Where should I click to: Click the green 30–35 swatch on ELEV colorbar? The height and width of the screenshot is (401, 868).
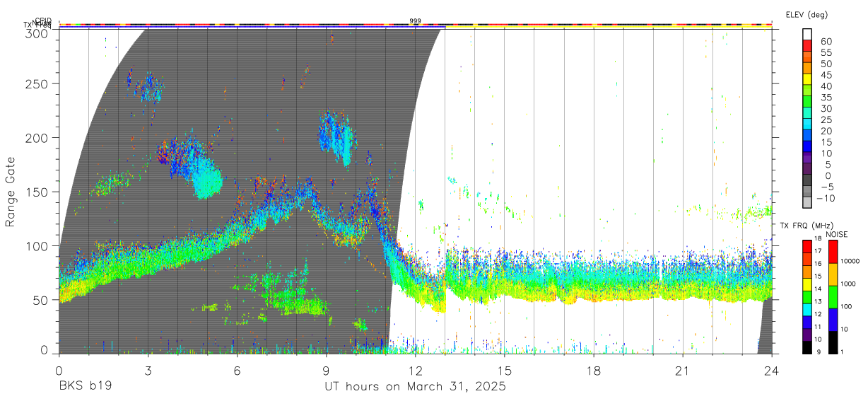click(x=807, y=102)
